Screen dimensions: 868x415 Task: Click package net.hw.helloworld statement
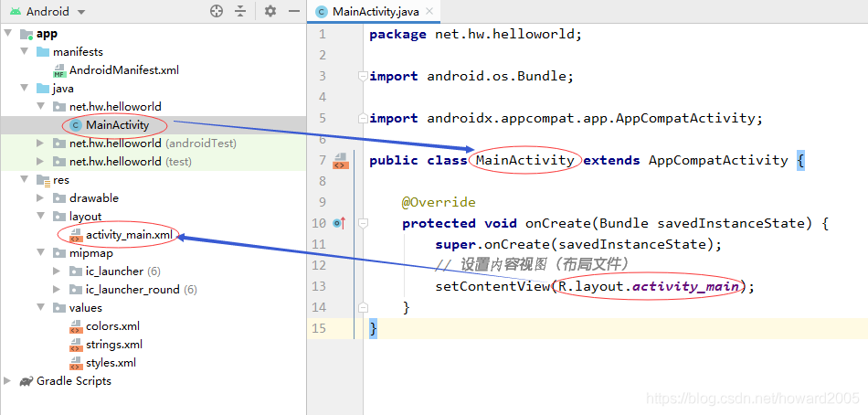[475, 35]
